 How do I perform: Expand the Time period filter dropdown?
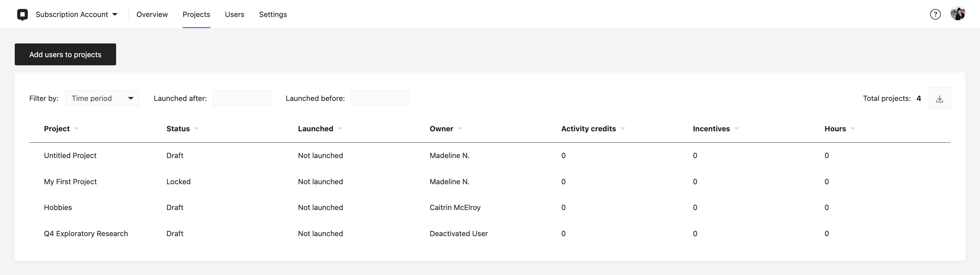click(x=102, y=98)
